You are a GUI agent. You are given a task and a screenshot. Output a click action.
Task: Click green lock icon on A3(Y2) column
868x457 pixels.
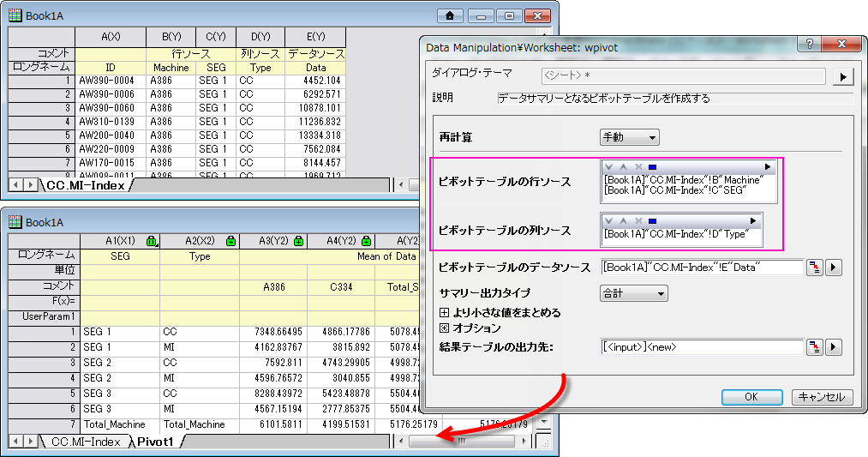pyautogui.click(x=298, y=241)
